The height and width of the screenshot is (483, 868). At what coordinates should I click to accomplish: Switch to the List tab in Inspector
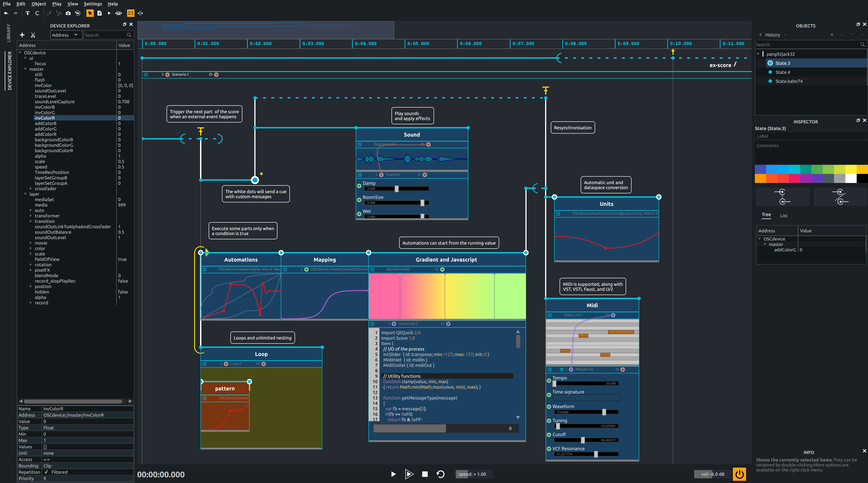(784, 216)
